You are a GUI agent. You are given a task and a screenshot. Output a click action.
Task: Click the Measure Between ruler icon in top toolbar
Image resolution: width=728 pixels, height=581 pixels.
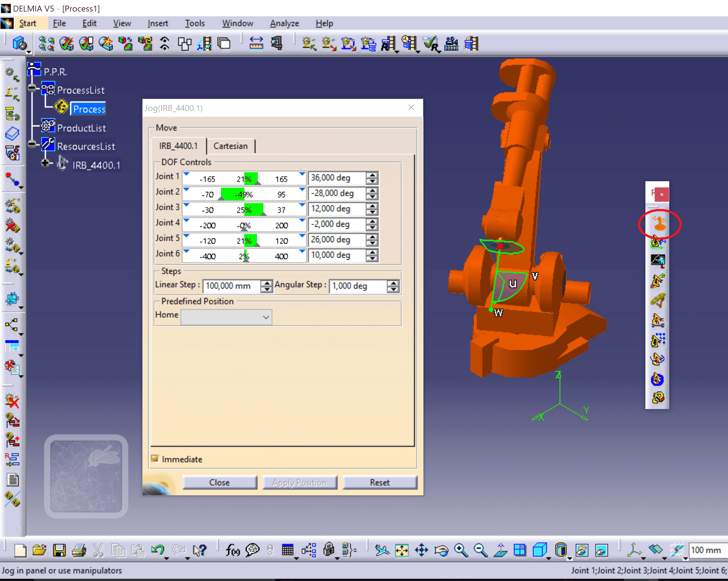[256, 44]
